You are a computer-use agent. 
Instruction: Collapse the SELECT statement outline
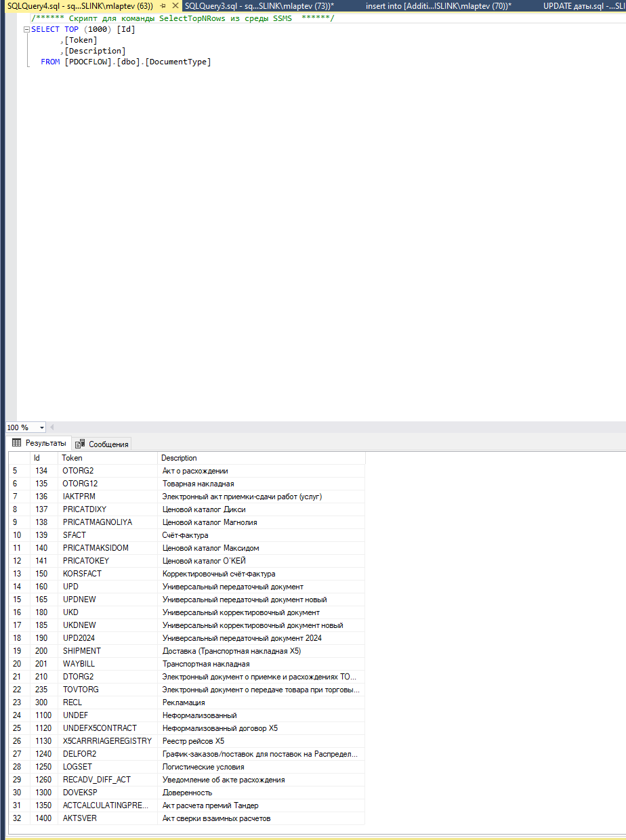click(x=26, y=29)
